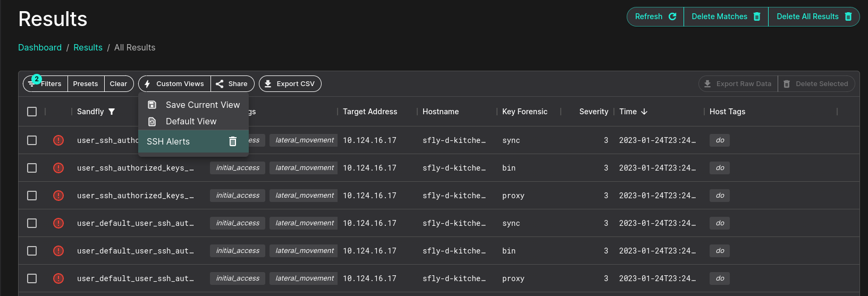Toggle the select-all checkbox in header

click(x=32, y=112)
